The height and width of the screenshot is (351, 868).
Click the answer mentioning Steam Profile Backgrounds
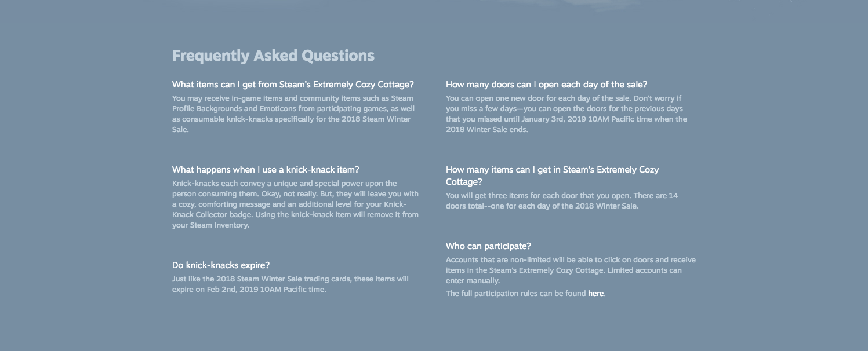[293, 114]
